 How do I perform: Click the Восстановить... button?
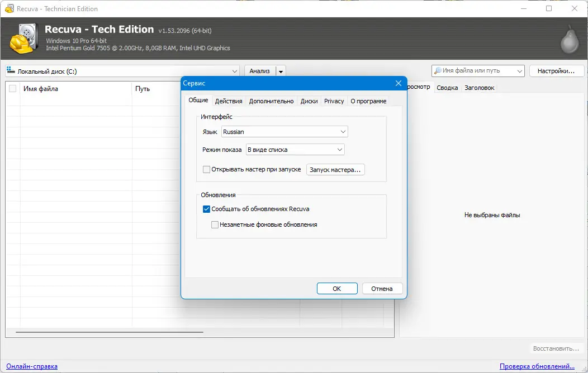pyautogui.click(x=556, y=348)
